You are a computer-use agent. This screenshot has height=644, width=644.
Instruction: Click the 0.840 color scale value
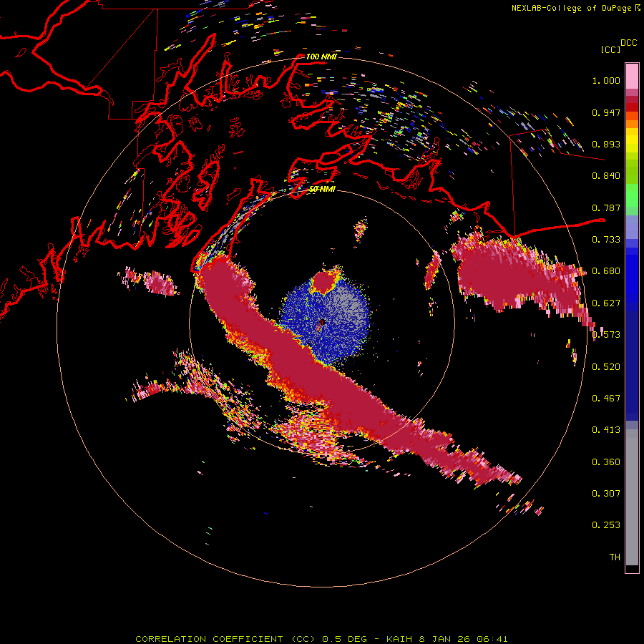click(x=606, y=176)
